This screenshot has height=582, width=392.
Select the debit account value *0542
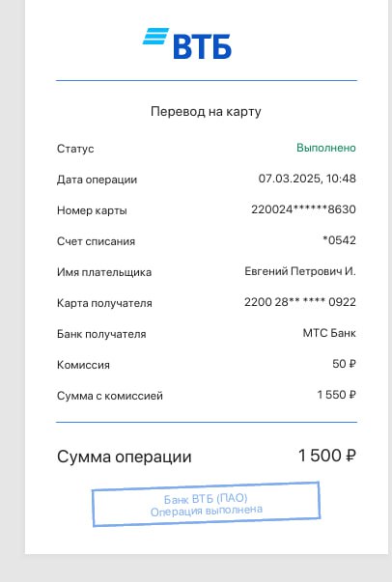coord(339,240)
